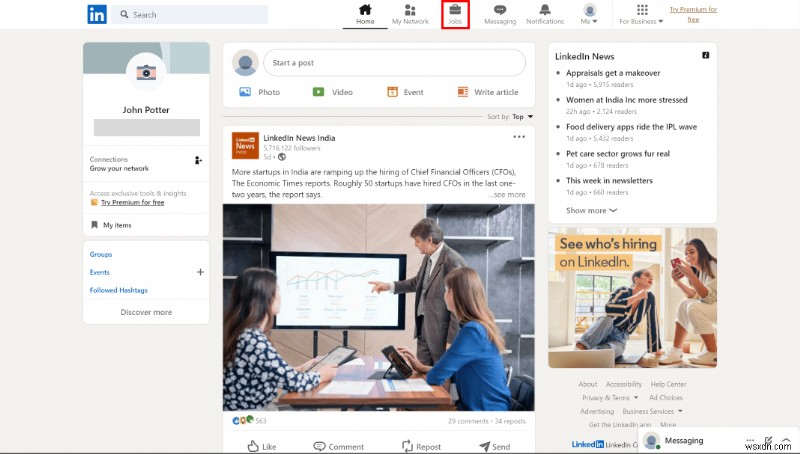Expand the Me profile menu
This screenshot has height=454, width=800.
[589, 14]
